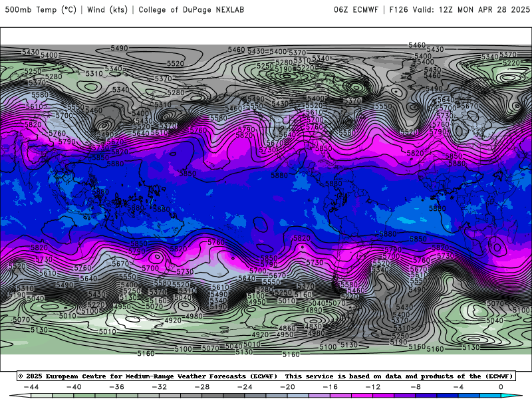This screenshot has height=399, width=532.
Task: Click the colorbar swatch just right of the -28 tick
Action: click(212, 396)
